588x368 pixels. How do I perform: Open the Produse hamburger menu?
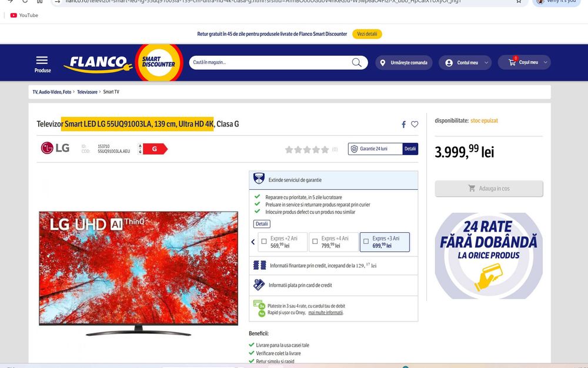coord(42,64)
